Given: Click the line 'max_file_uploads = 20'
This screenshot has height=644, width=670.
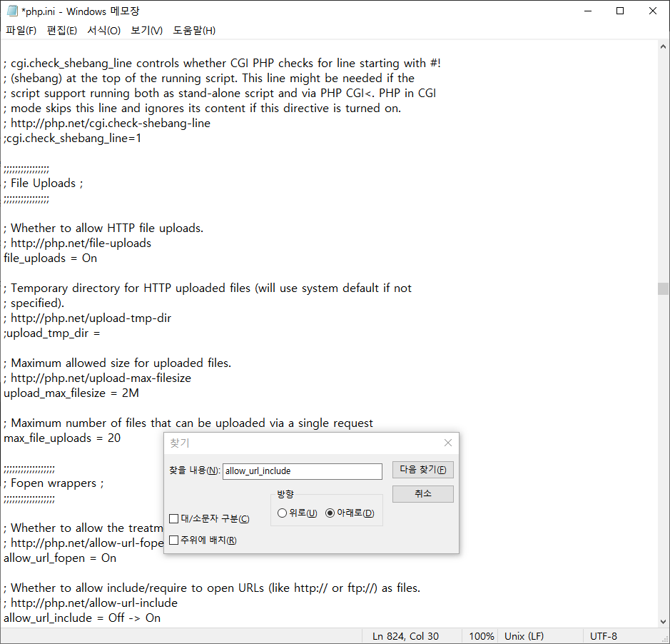Looking at the screenshot, I should (62, 438).
